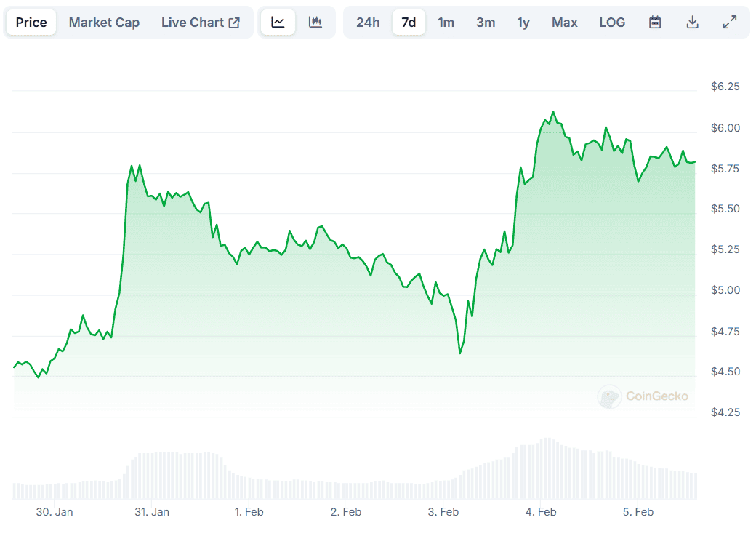Click the external link icon beside Live Chart
This screenshot has height=536, width=756.
(234, 23)
